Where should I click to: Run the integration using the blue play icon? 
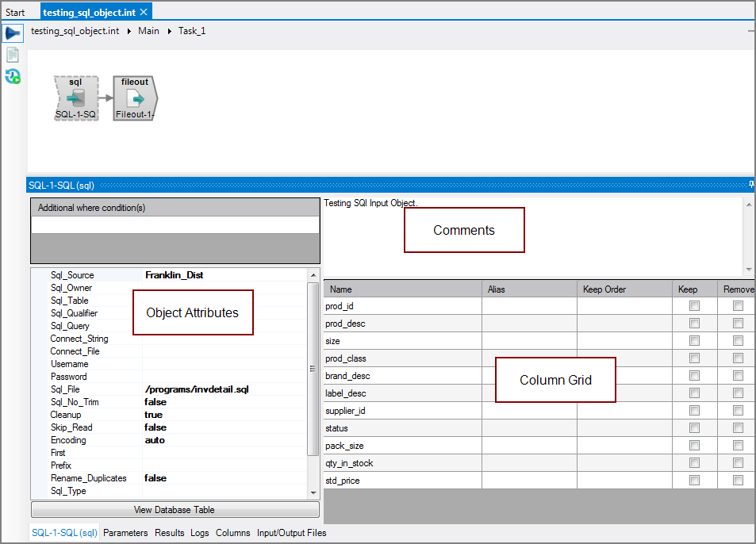click(x=12, y=32)
